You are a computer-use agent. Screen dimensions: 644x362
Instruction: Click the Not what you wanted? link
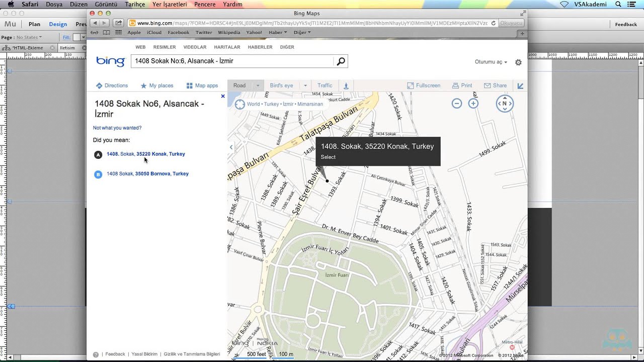click(117, 128)
